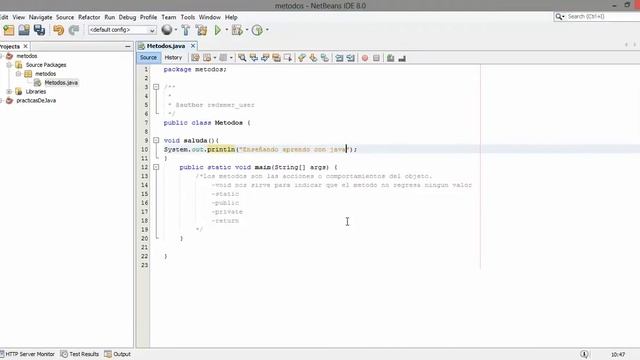Collapse the metodos package node
The image size is (640, 360).
pos(18,74)
